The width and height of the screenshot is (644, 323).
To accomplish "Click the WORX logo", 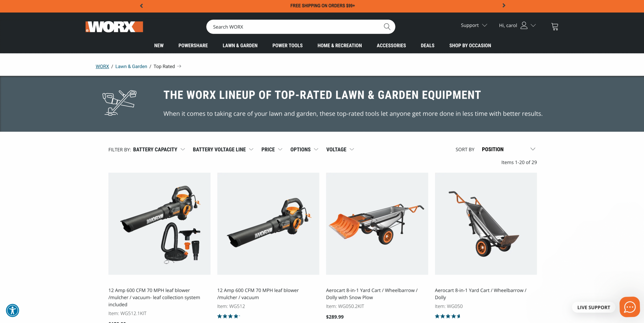I will [114, 27].
